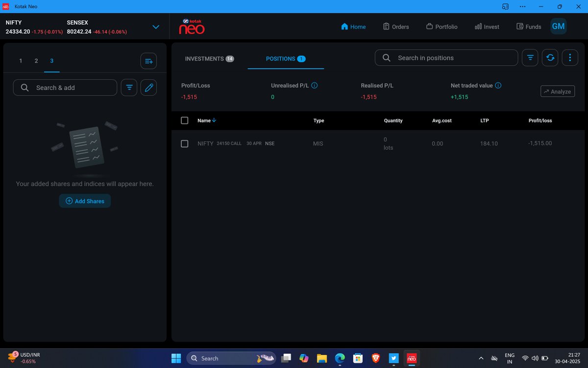Open the Task View taskbar icon
The image size is (588, 368).
coord(286,358)
